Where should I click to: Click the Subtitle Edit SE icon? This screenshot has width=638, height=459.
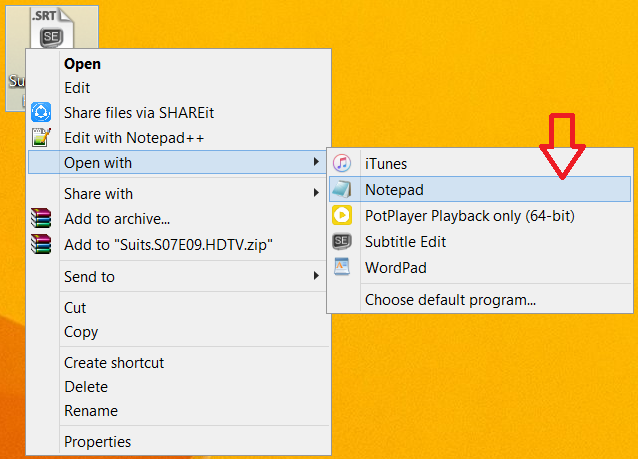(343, 241)
